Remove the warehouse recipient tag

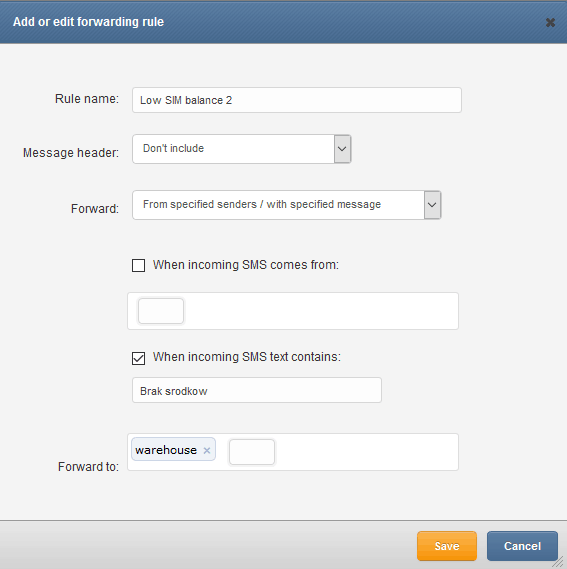(x=207, y=450)
